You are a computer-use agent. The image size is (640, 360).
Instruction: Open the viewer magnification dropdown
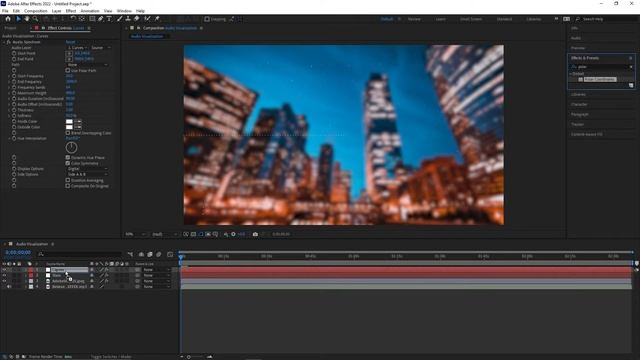tap(136, 234)
